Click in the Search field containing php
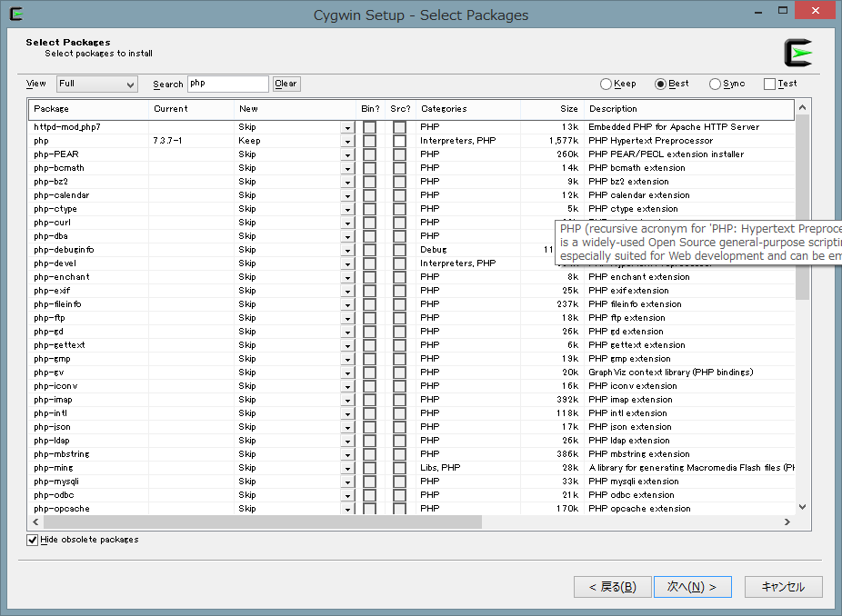The height and width of the screenshot is (616, 842). point(227,84)
